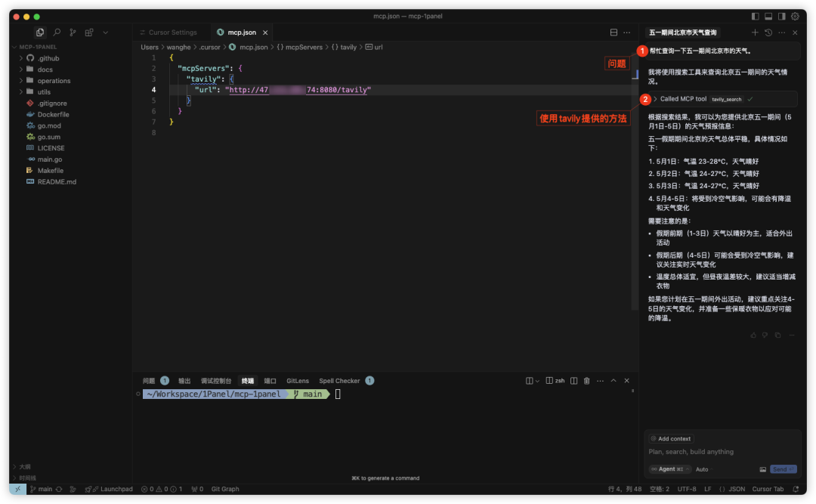Focus the Plan, search, build anything input

[x=722, y=452]
